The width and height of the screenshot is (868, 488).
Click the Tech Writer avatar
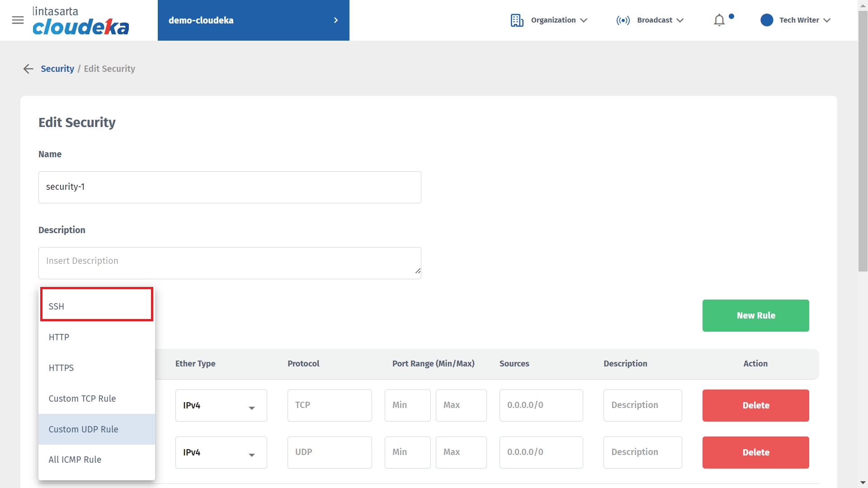click(x=767, y=20)
